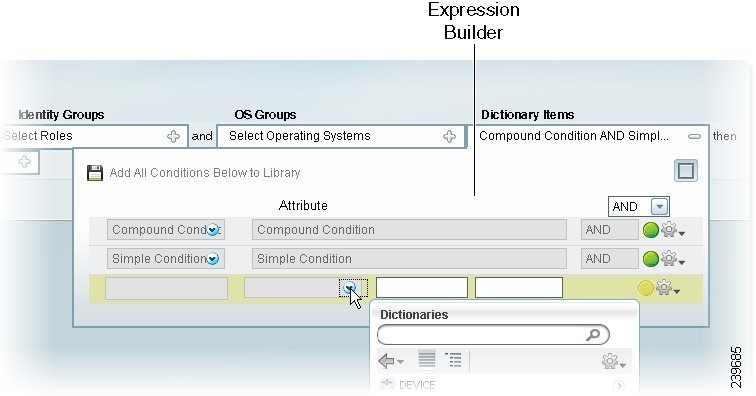The width and height of the screenshot is (756, 396).
Task: Click green status circle on Compound Condition row
Action: click(x=651, y=230)
